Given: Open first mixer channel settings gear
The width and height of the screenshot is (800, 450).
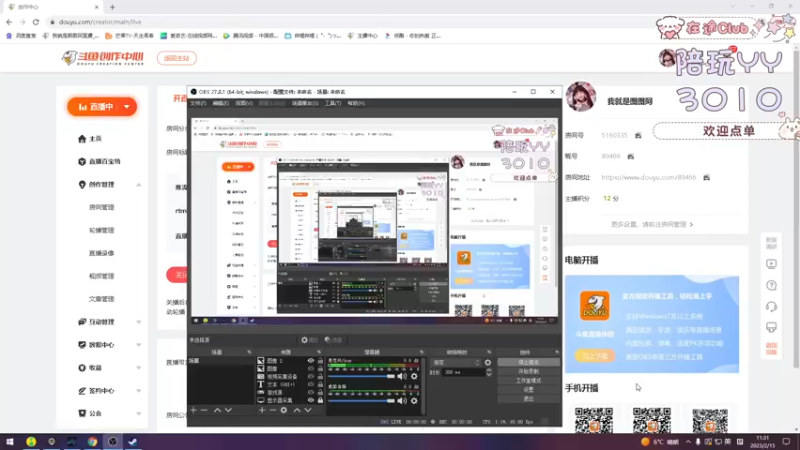Looking at the screenshot, I should [x=414, y=377].
